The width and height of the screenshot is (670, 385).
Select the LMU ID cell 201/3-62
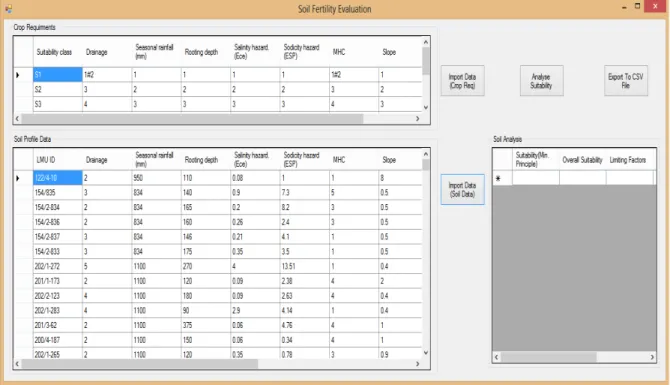click(x=58, y=325)
